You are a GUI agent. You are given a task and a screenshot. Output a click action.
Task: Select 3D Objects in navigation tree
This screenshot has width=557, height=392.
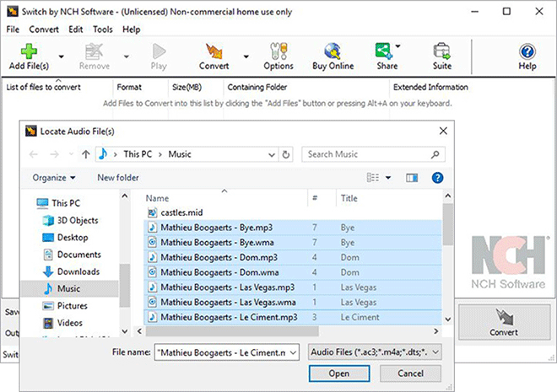[70, 220]
